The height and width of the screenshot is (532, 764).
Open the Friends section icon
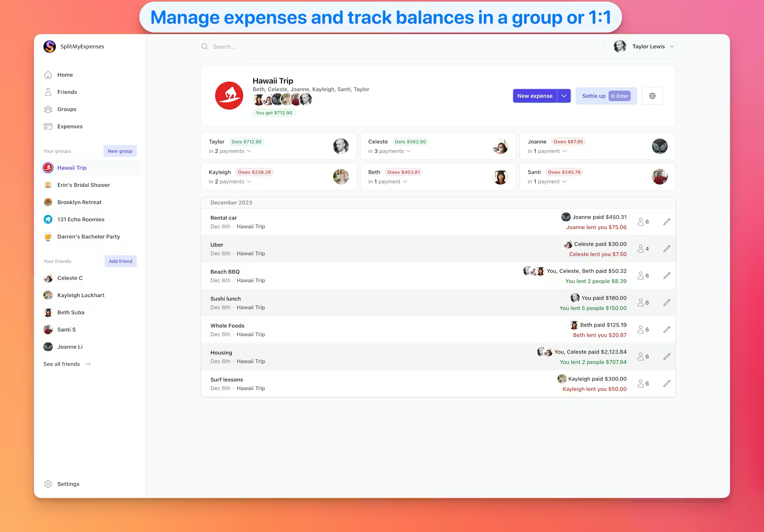pyautogui.click(x=48, y=92)
